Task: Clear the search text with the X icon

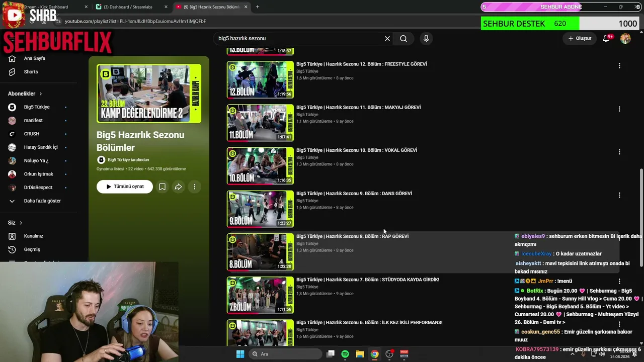Action: [x=387, y=39]
